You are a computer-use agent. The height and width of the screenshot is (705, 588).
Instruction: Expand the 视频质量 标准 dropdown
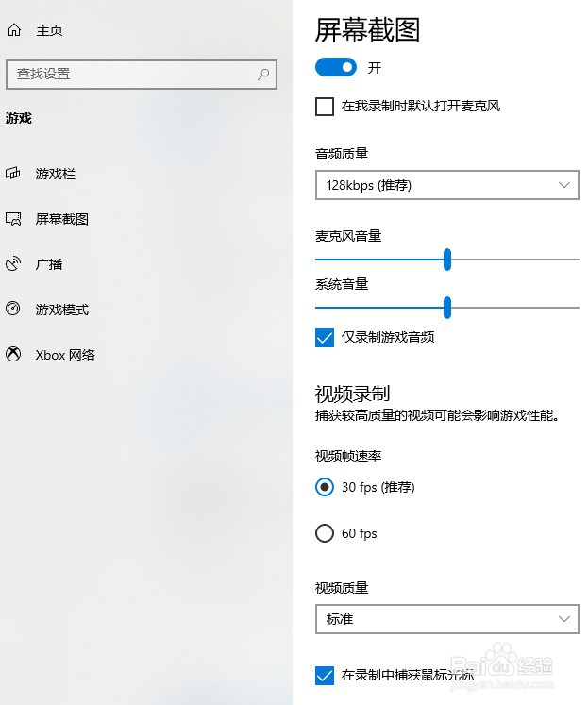click(446, 619)
